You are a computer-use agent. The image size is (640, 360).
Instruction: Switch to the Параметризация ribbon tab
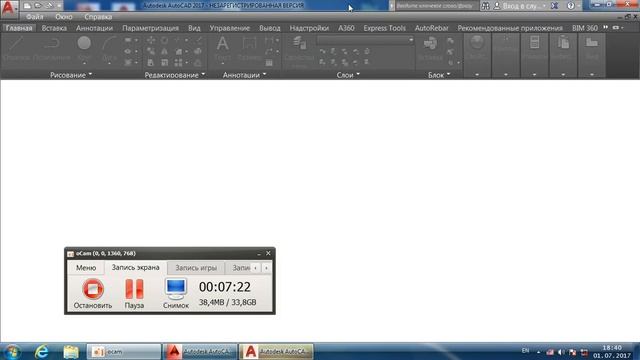pos(150,28)
